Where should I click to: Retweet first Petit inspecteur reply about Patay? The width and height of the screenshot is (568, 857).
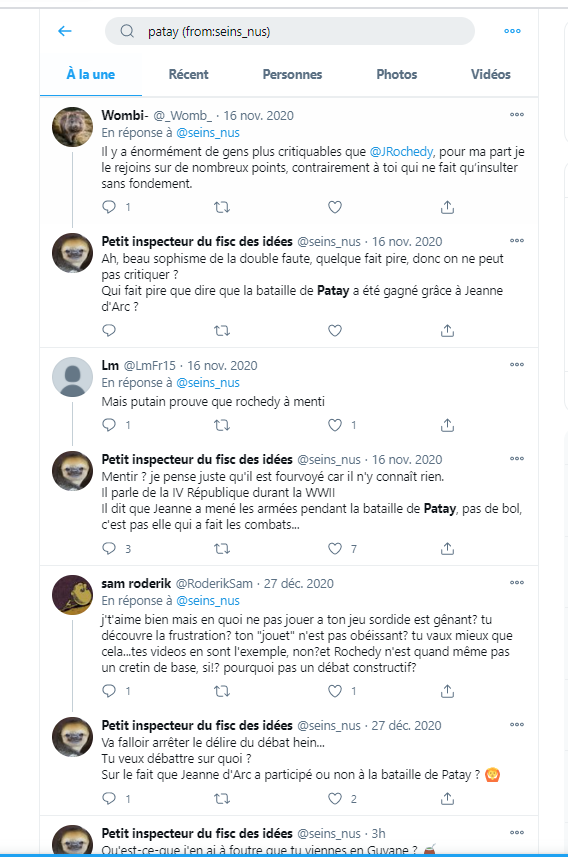221,331
